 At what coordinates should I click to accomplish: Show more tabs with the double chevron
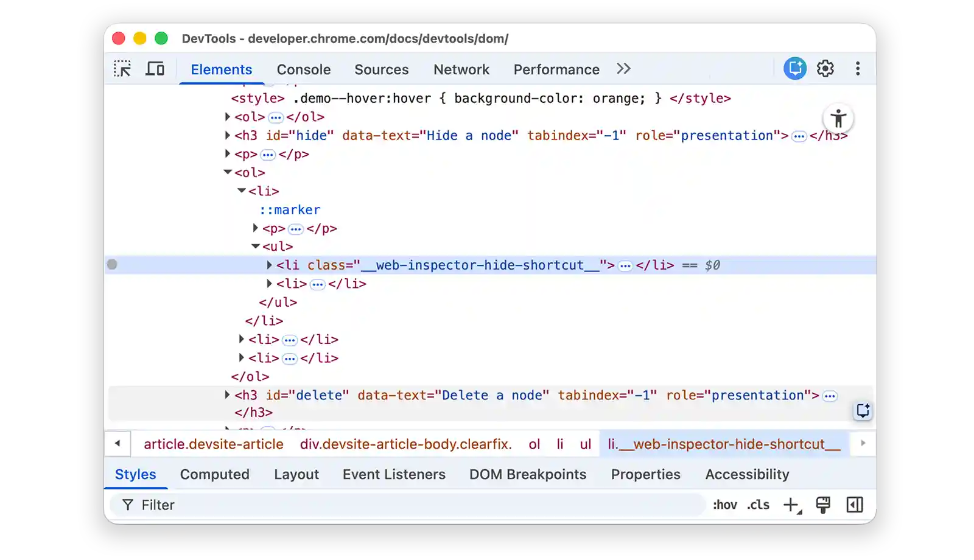pos(623,69)
